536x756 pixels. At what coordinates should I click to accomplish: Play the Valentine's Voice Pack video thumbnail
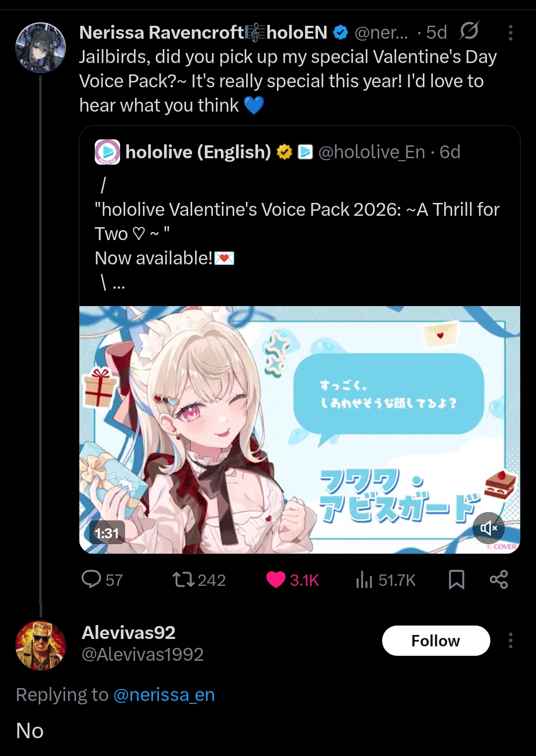tap(300, 430)
